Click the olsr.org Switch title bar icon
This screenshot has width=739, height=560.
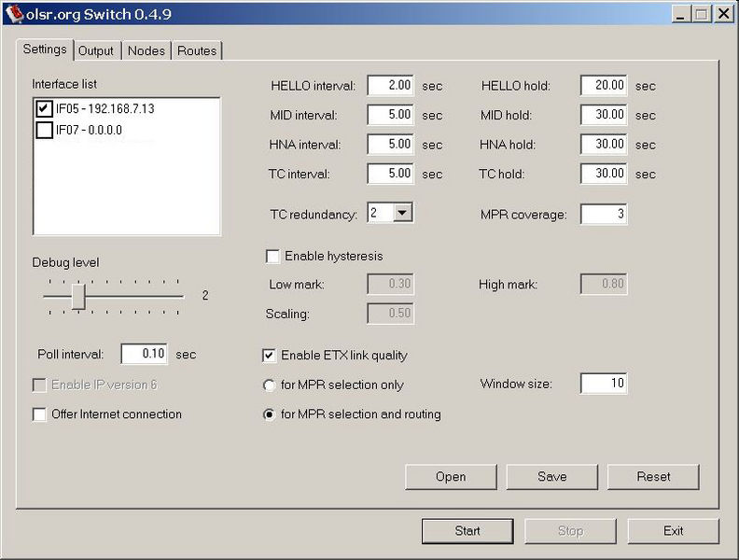(x=14, y=14)
